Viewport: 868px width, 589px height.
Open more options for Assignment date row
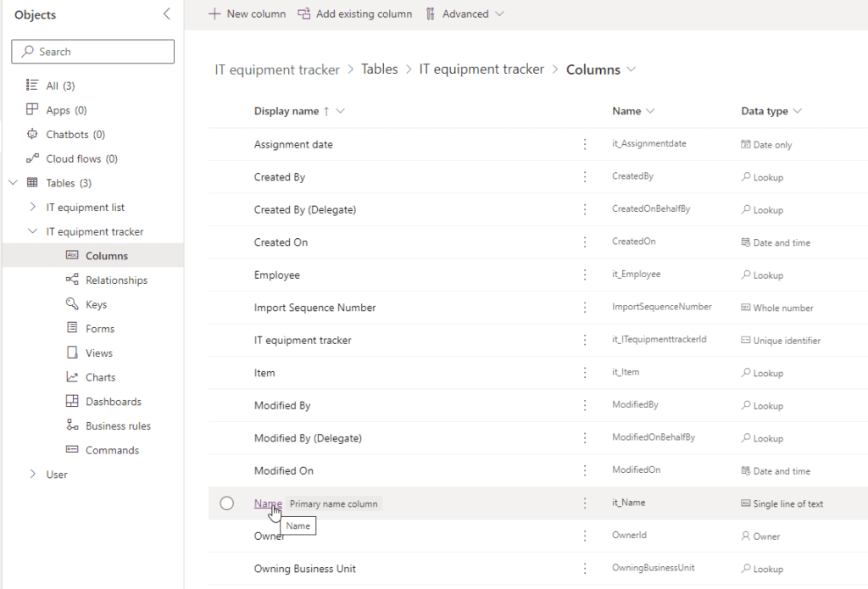coord(584,144)
